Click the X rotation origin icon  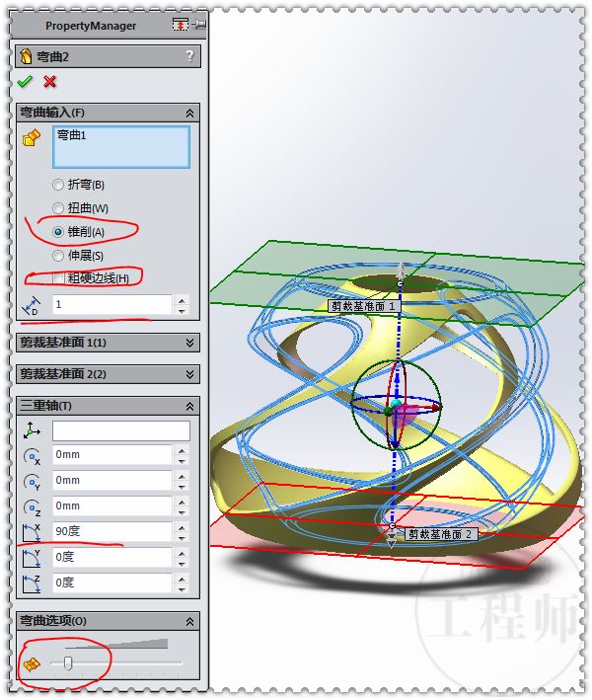click(32, 456)
